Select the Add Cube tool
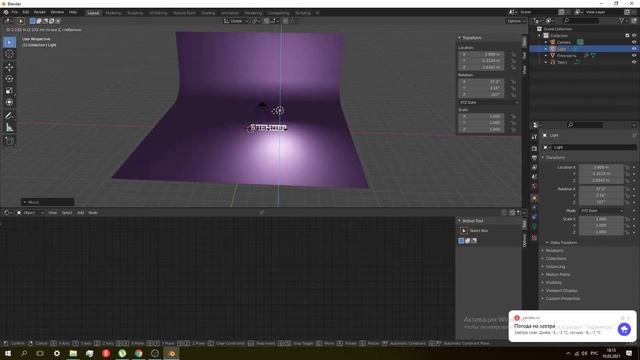The image size is (640, 360). [x=9, y=141]
